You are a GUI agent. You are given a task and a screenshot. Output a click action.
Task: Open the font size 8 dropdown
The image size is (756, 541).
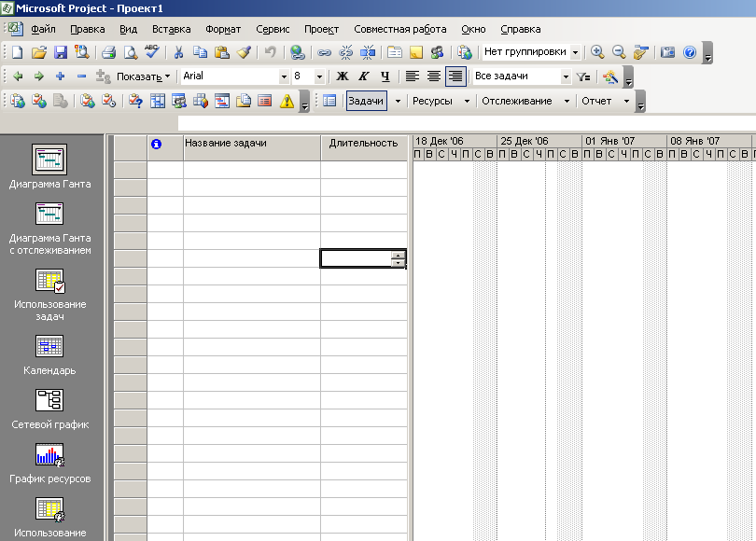click(x=319, y=76)
